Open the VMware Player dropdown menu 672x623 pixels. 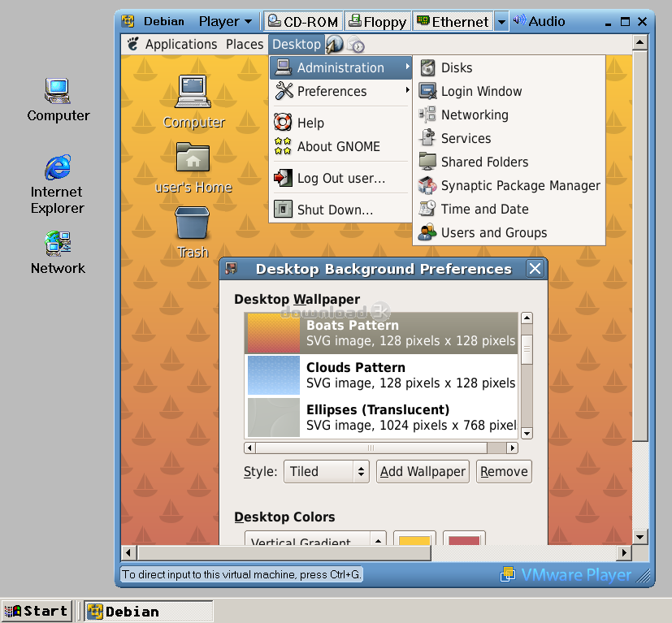click(x=225, y=21)
